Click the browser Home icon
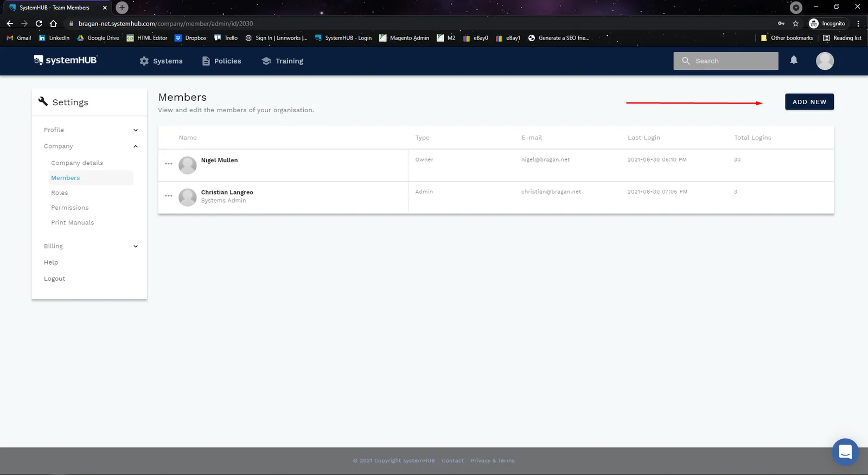 click(53, 23)
